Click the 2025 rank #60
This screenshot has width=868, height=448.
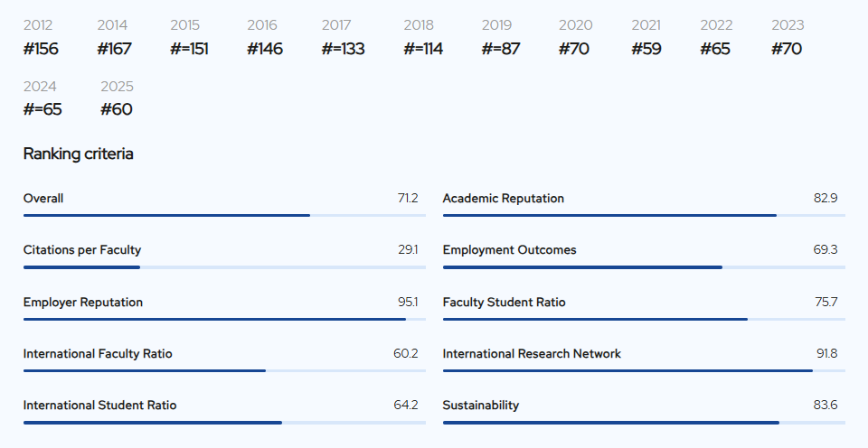[117, 109]
